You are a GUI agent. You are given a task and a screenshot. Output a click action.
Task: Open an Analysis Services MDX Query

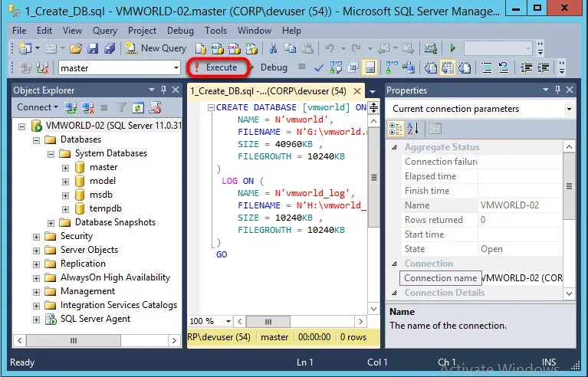click(218, 48)
